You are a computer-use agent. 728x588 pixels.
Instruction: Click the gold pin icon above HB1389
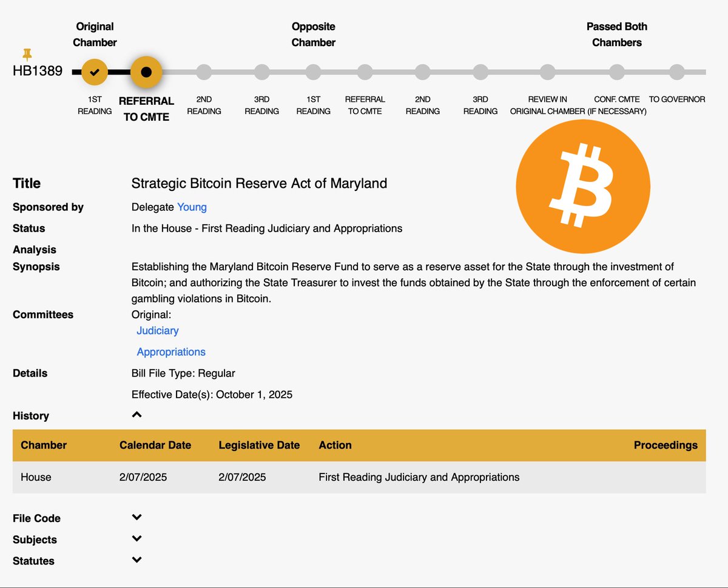(27, 54)
